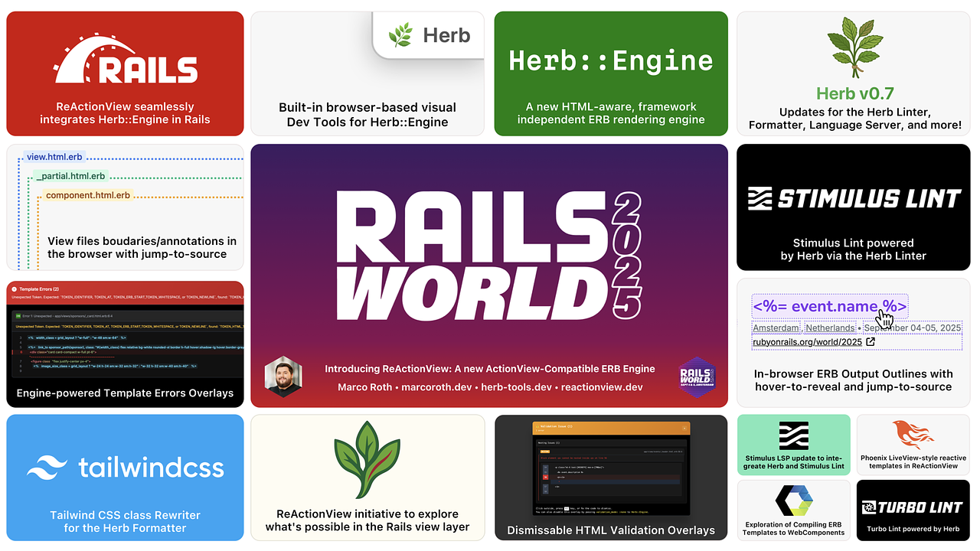Click the Phoenix firebird logo
Image resolution: width=980 pixels, height=551 pixels.
coord(913,435)
